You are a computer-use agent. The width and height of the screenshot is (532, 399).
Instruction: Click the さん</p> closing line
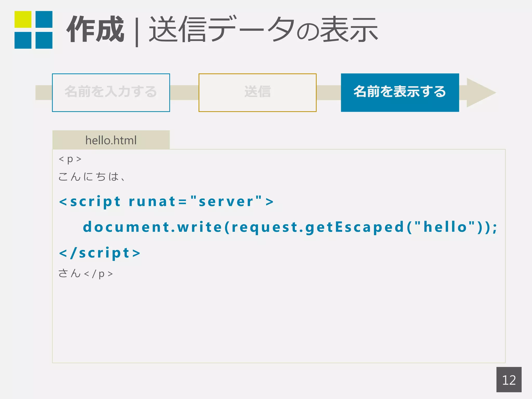tap(86, 274)
